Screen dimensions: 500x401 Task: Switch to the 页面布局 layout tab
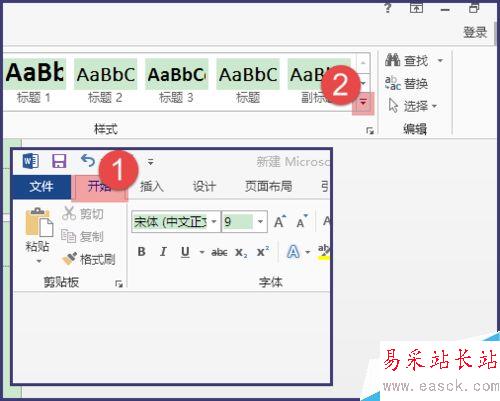click(269, 186)
